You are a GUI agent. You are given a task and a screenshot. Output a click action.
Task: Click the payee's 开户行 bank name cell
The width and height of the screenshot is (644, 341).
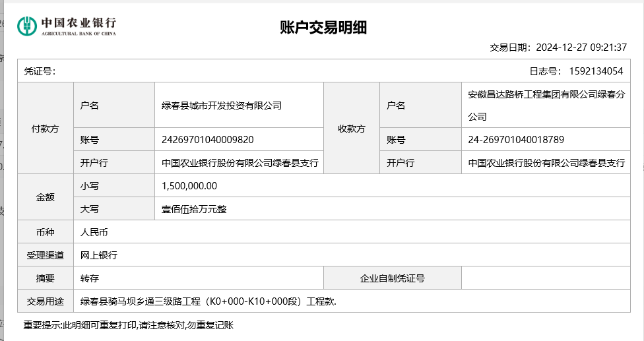(546, 163)
